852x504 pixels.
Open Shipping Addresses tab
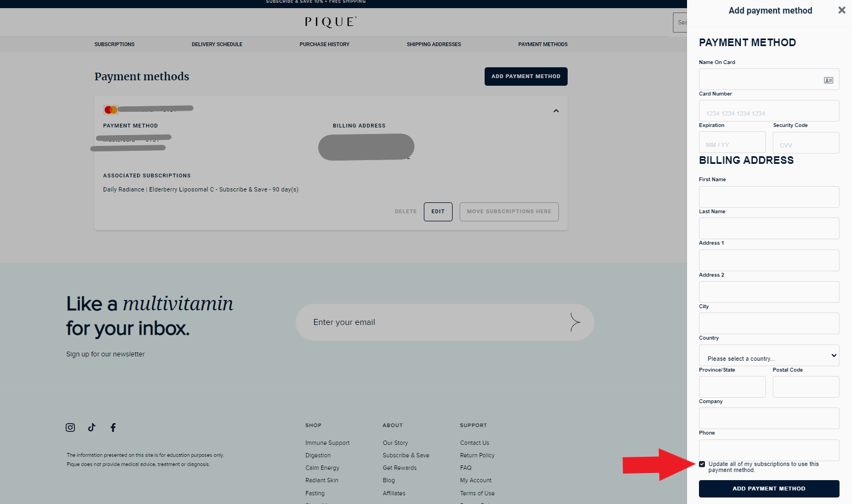pyautogui.click(x=434, y=44)
